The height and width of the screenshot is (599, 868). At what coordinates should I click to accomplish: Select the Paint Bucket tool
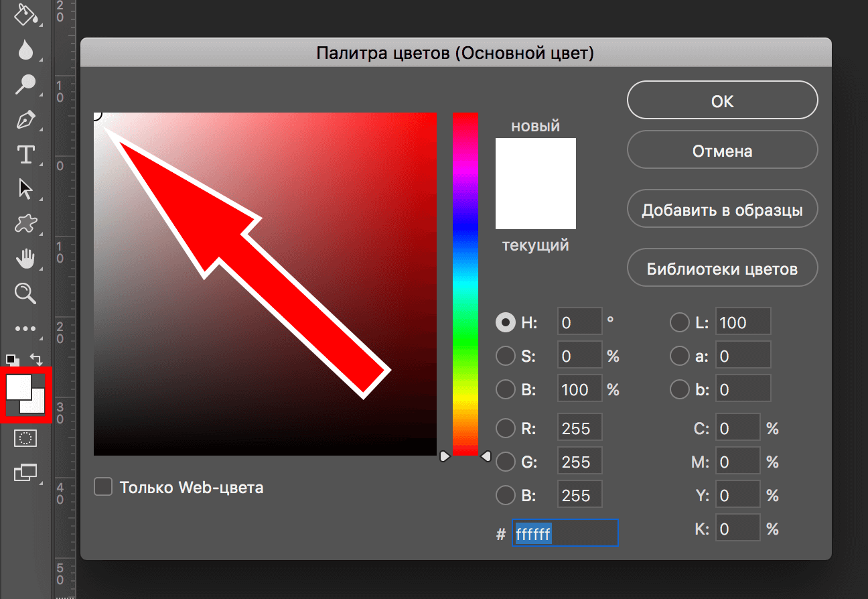point(25,15)
